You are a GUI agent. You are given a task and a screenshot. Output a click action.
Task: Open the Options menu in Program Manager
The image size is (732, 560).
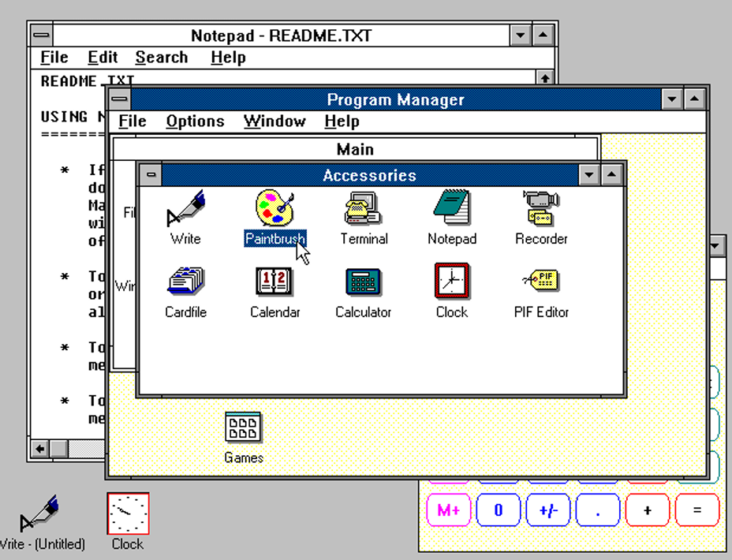(x=195, y=121)
